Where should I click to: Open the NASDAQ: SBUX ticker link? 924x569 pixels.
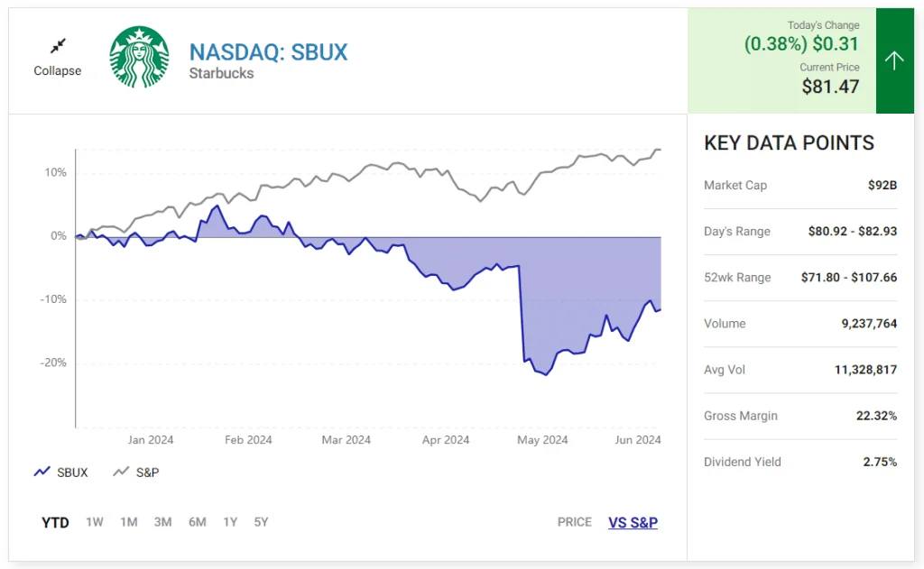point(268,51)
